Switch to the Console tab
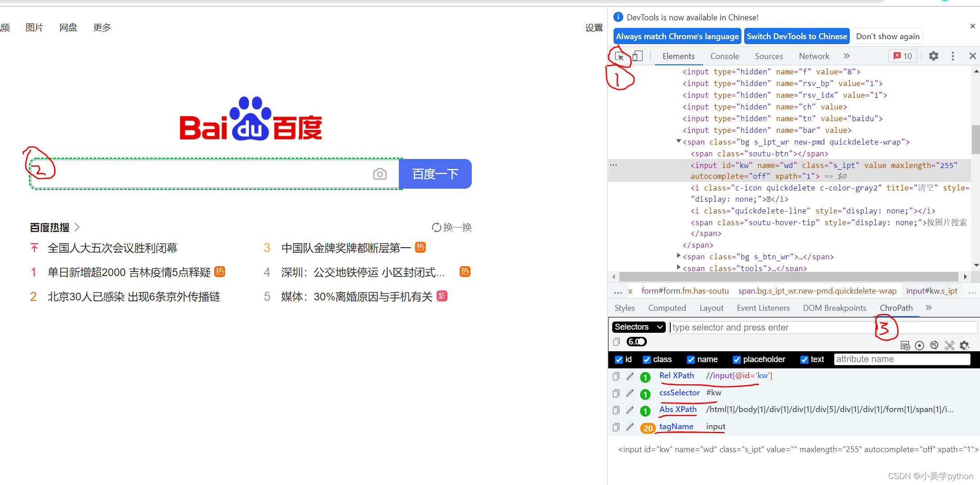980x485 pixels. [x=725, y=56]
